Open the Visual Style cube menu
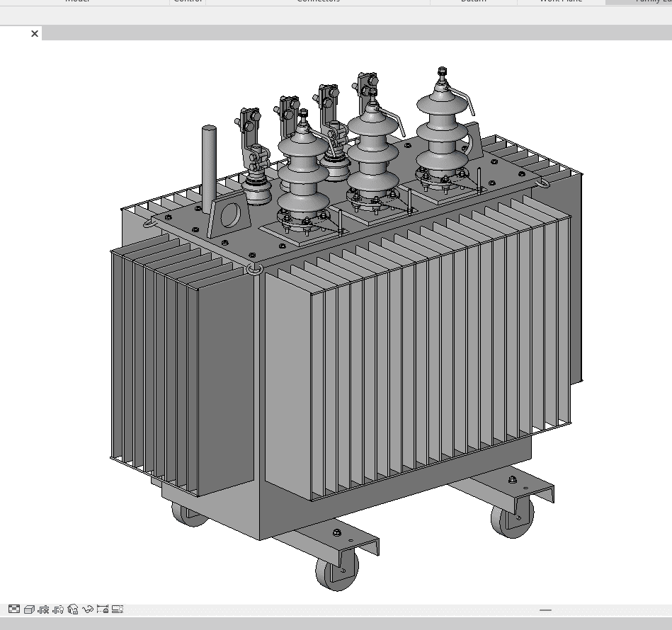Viewport: 672px width, 630px height. 29,609
